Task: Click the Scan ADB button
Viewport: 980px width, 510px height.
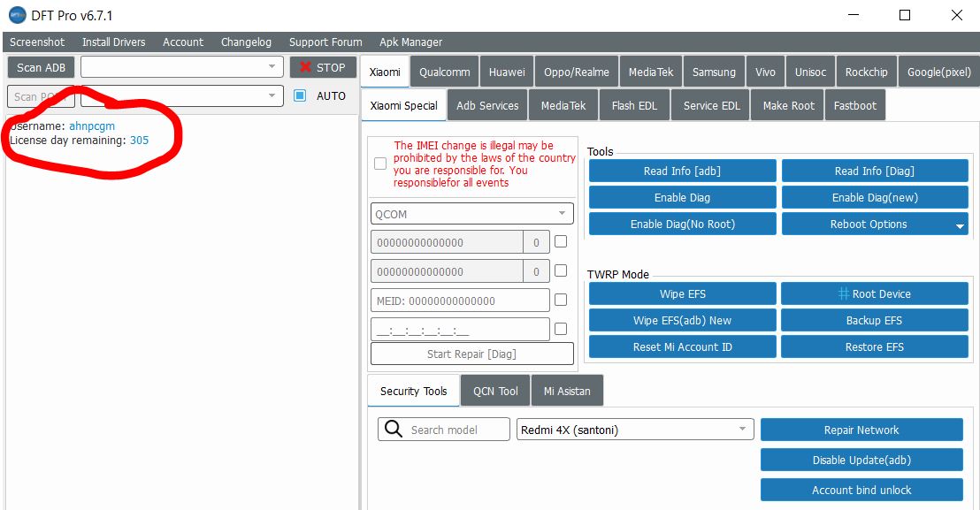Action: tap(42, 67)
